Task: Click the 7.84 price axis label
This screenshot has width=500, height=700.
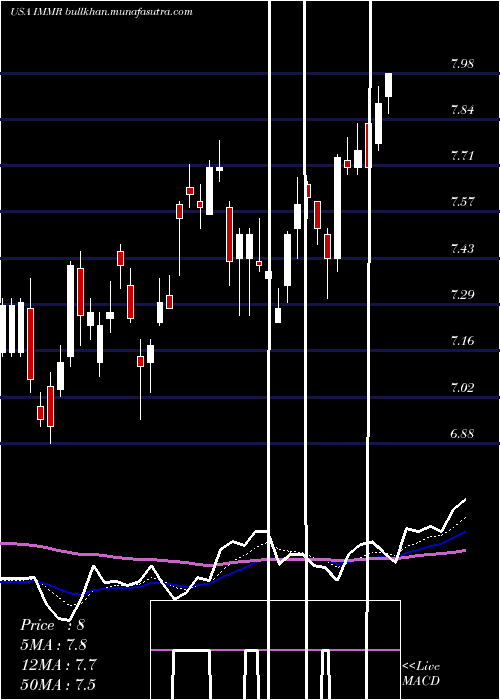Action: coord(462,109)
